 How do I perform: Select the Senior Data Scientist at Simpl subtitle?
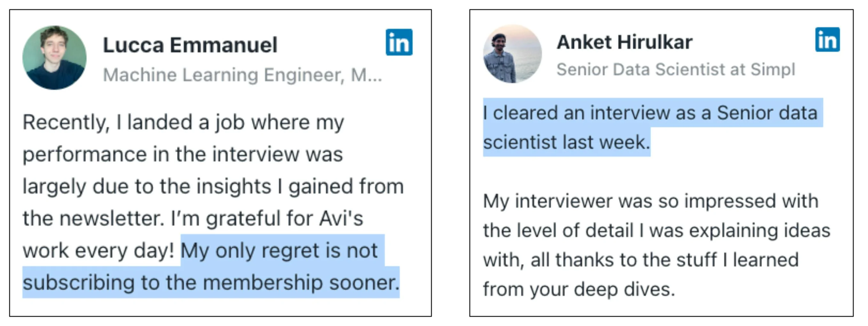[x=676, y=69]
